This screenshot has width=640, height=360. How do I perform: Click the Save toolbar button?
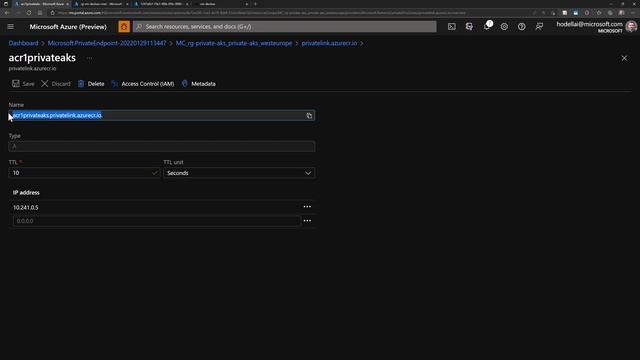coord(23,84)
